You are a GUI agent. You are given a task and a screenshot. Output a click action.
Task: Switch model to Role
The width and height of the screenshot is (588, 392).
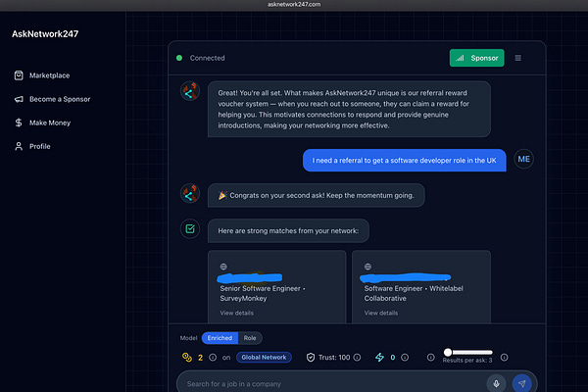250,338
